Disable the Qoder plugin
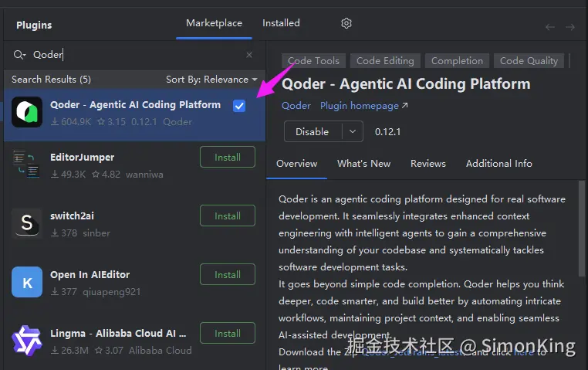This screenshot has width=588, height=370. click(x=313, y=131)
